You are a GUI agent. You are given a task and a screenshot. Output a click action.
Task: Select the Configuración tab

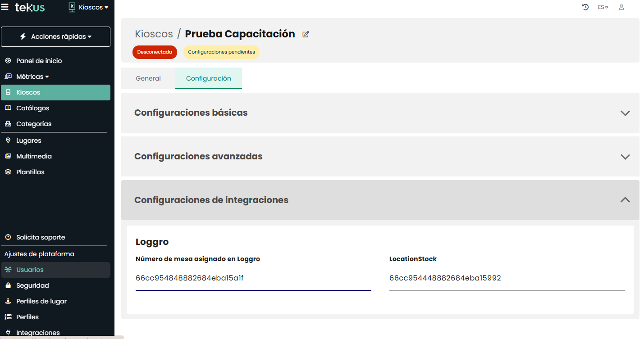coord(209,78)
